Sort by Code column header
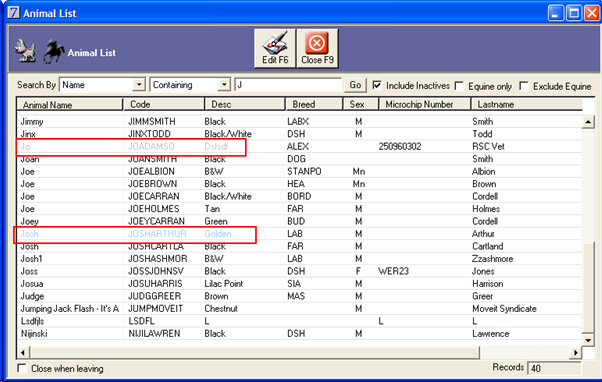The height and width of the screenshot is (382, 602). [164, 104]
